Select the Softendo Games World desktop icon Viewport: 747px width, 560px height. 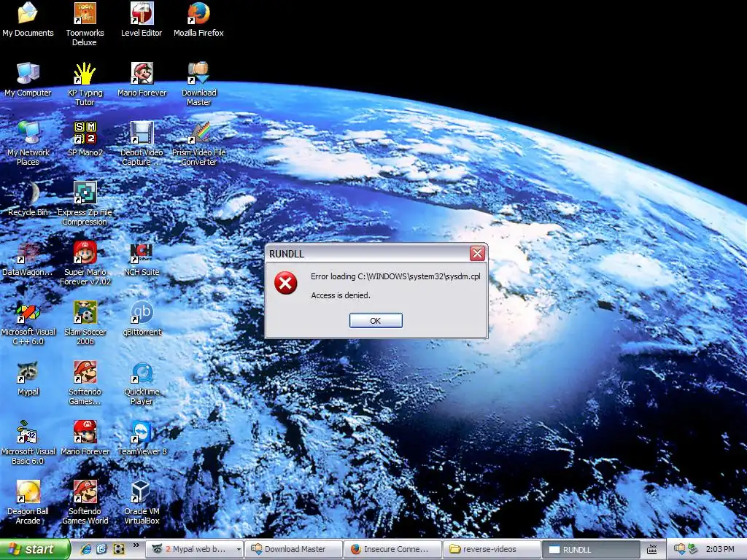coord(85,503)
